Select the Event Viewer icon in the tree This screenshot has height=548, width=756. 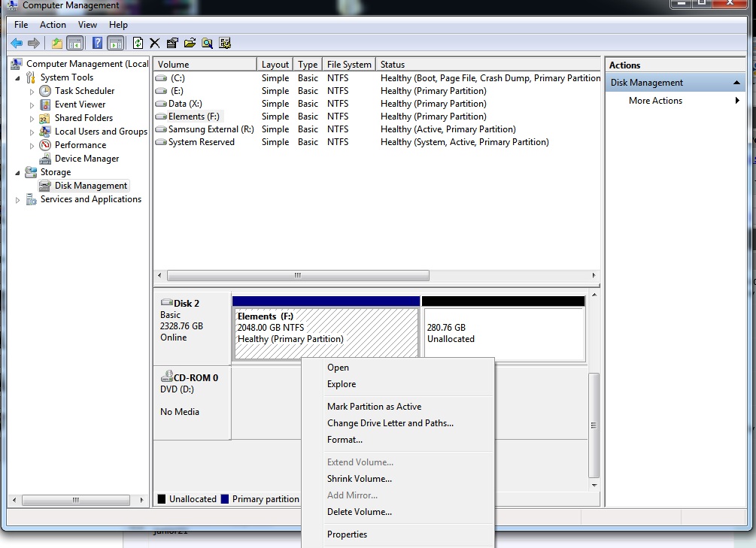45,104
